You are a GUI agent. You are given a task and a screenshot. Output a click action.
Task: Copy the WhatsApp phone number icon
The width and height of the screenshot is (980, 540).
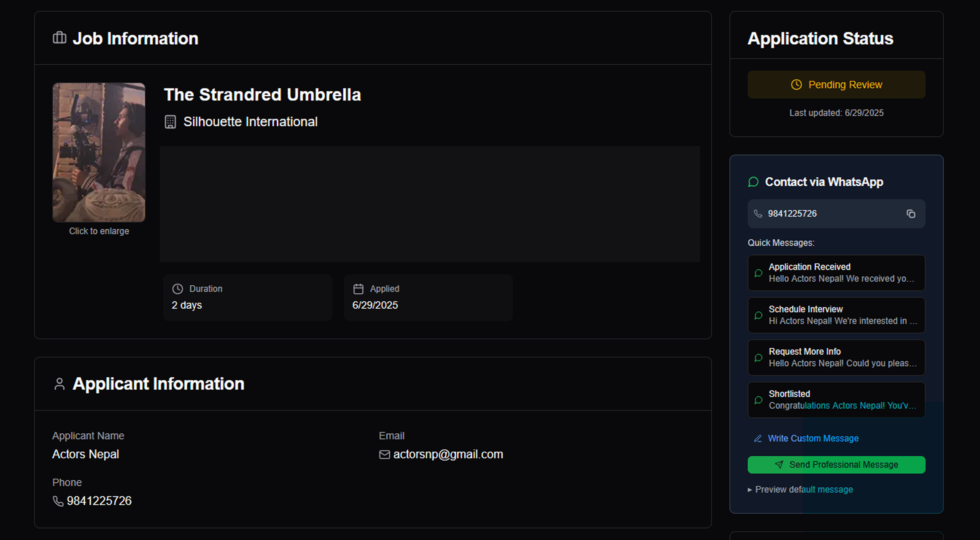pos(911,214)
